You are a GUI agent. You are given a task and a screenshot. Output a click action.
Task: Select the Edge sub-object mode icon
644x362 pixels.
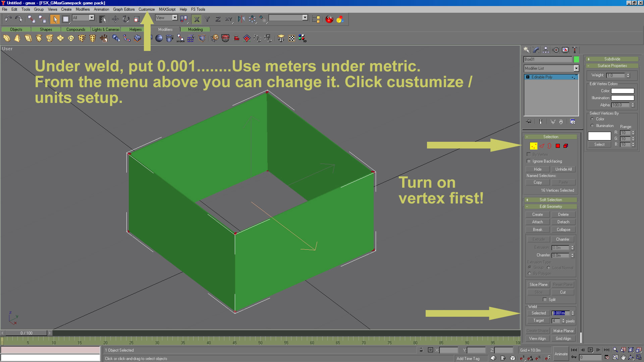pos(542,146)
